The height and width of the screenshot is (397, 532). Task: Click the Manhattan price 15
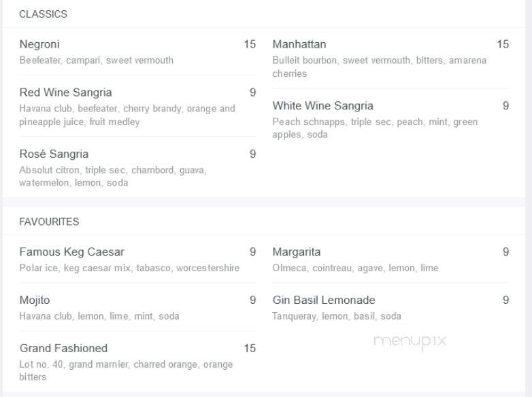tap(503, 44)
